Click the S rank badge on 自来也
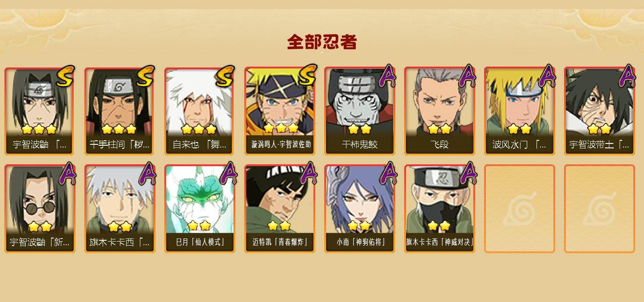Screen dimensions: 644x302 (224, 76)
